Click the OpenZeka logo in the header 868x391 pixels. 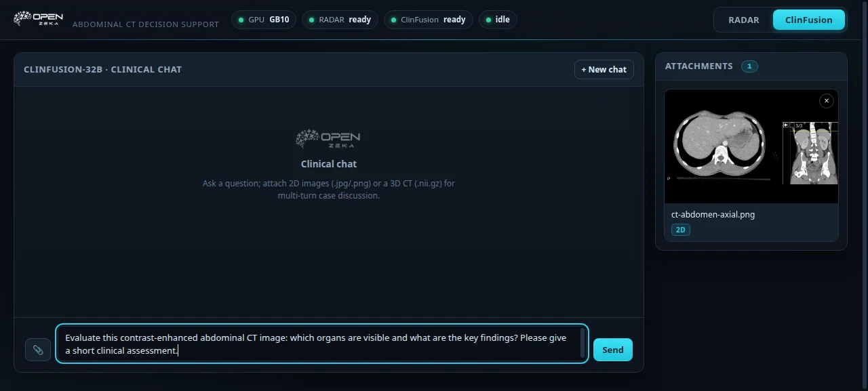(39, 18)
